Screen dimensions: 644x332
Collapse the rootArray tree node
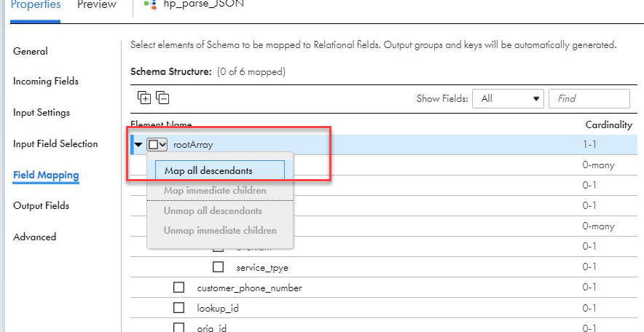click(x=138, y=145)
